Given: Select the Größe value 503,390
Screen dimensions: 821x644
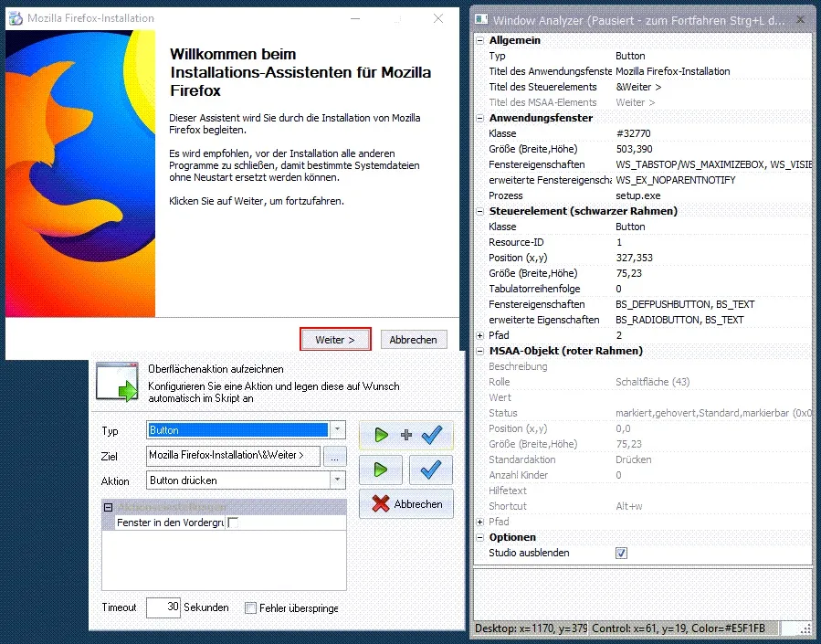Looking at the screenshot, I should (x=634, y=149).
